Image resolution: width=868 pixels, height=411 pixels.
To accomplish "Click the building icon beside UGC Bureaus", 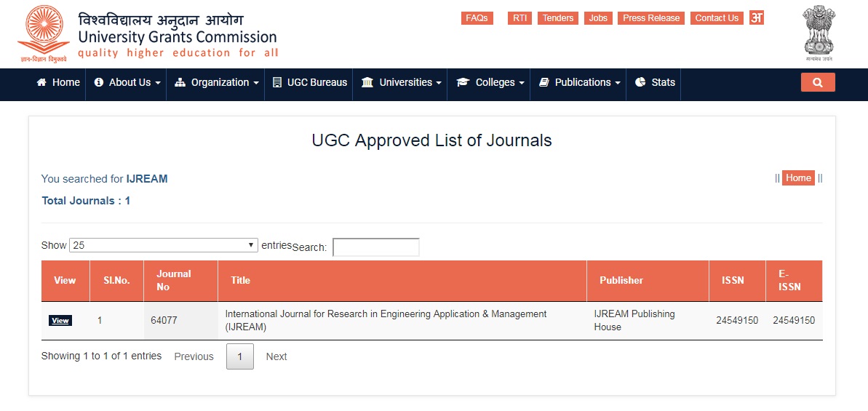I will tap(277, 82).
